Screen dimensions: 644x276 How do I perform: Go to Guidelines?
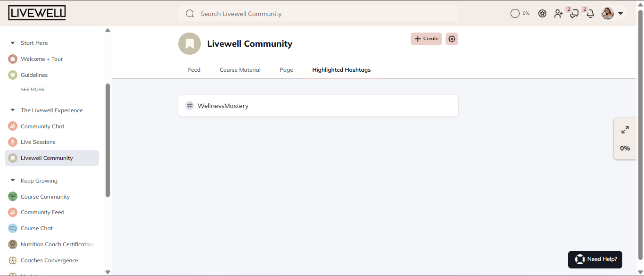(34, 75)
